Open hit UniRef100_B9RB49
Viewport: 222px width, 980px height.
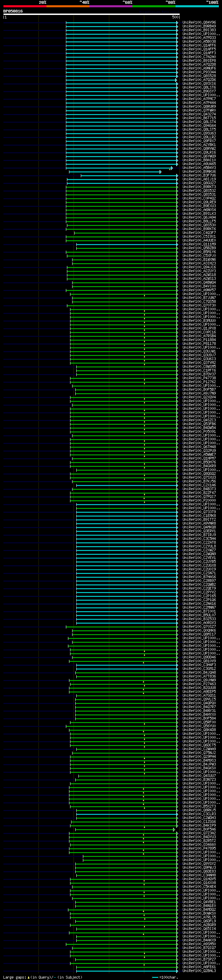point(199,27)
